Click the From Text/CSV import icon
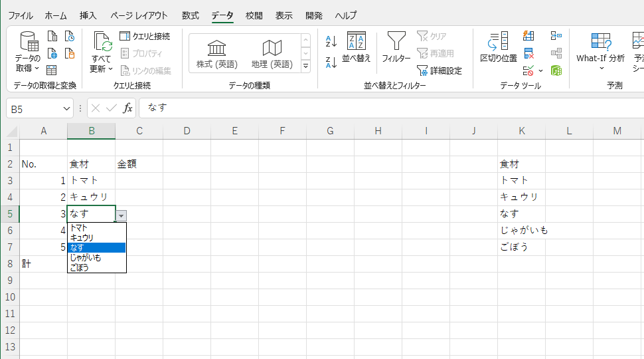The width and height of the screenshot is (644, 359). [52, 36]
